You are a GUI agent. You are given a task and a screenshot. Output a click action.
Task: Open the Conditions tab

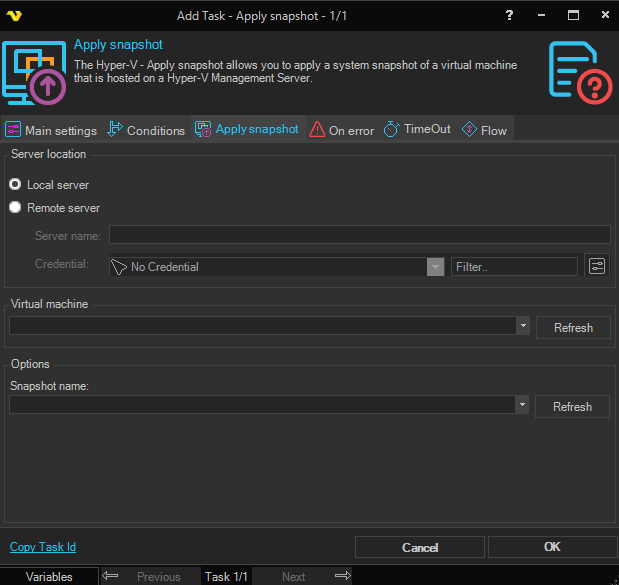coord(146,130)
